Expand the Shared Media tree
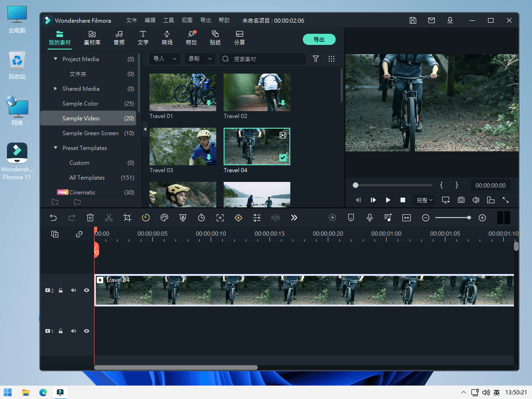 (55, 88)
